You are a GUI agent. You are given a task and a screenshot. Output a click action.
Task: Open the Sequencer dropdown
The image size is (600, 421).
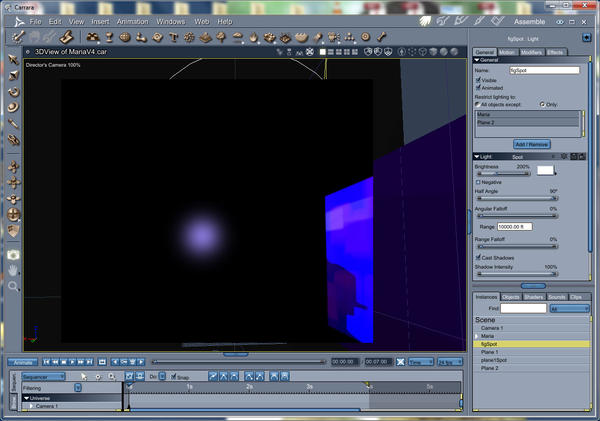(x=44, y=376)
